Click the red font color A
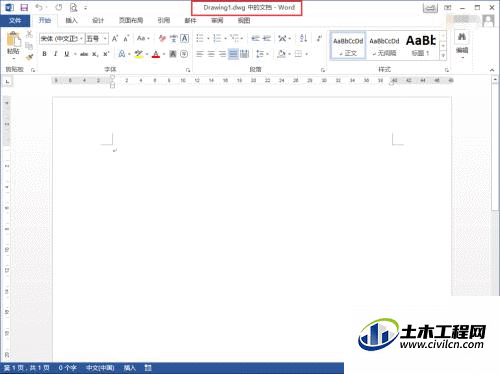The image size is (500, 374). [156, 54]
